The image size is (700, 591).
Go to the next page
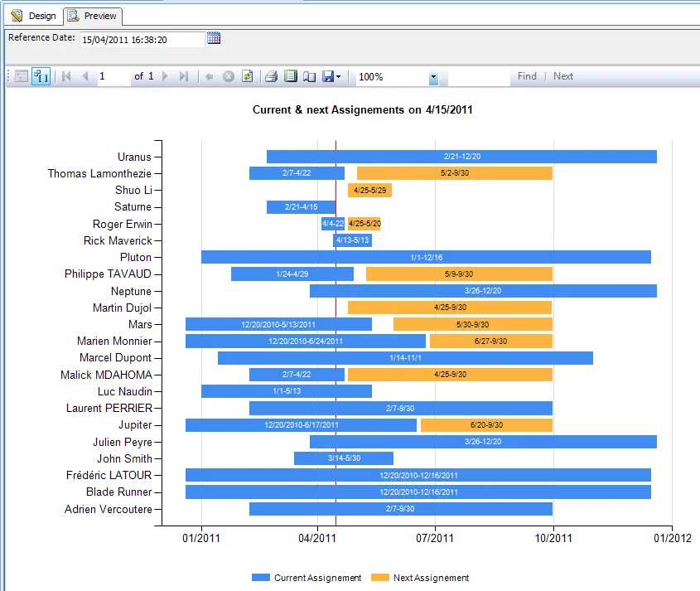[165, 76]
